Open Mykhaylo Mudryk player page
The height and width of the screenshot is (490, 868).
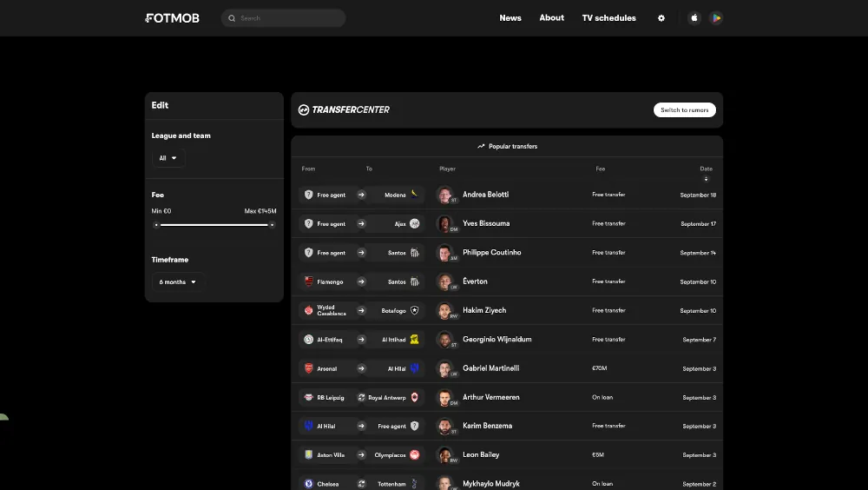(491, 484)
